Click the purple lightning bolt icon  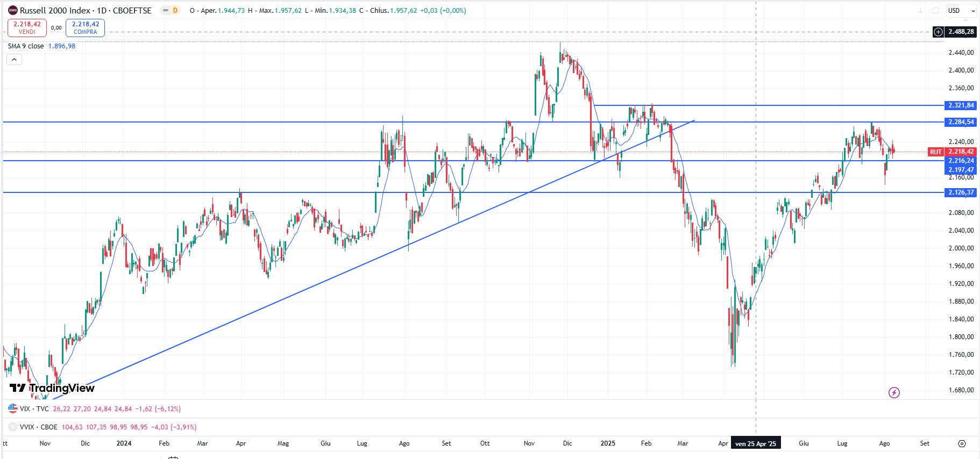point(894,393)
